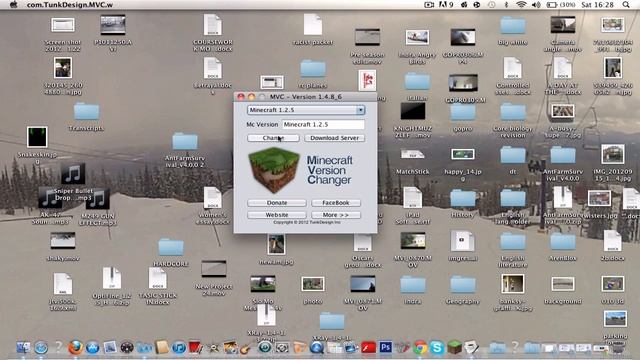Select the Optifine zip file
This screenshot has width=640, height=360.
(111, 286)
